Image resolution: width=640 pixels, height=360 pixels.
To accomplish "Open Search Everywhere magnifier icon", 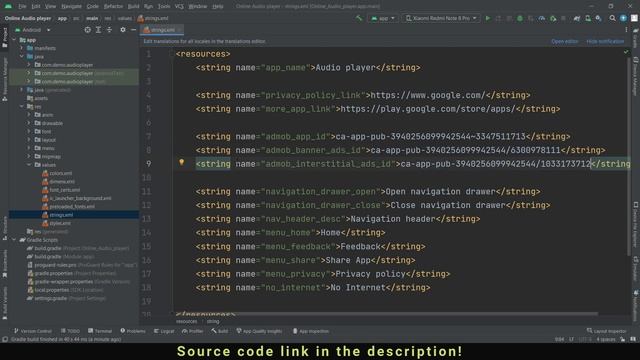I will (612, 18).
